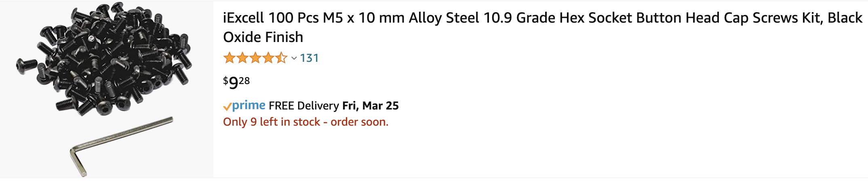Screen dimensions: 868x181
Task: Click the 28 cents superscript in price
Action: pyautogui.click(x=244, y=80)
